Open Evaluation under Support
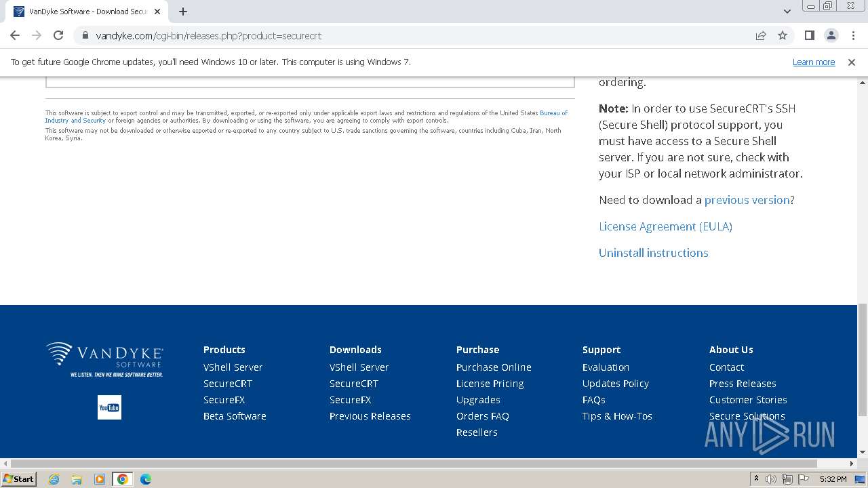Image resolution: width=868 pixels, height=488 pixels. coord(606,367)
